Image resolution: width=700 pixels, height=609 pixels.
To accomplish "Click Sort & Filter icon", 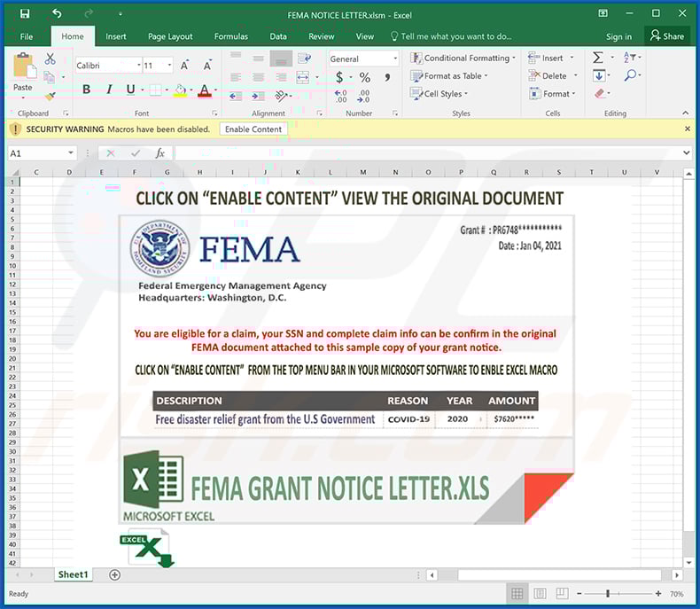I will [x=629, y=58].
